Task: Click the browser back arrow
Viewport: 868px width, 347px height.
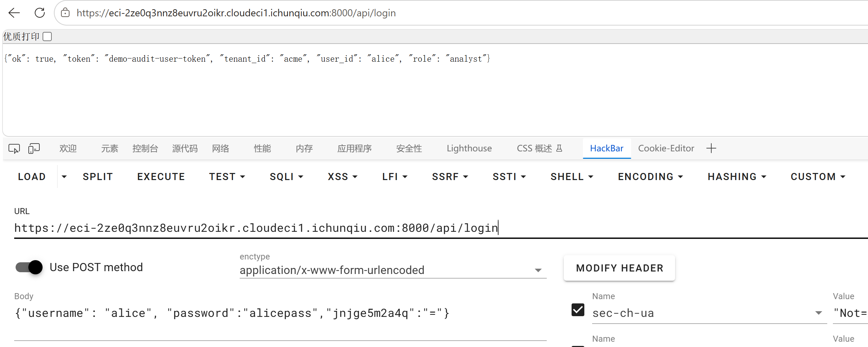Action: [14, 13]
